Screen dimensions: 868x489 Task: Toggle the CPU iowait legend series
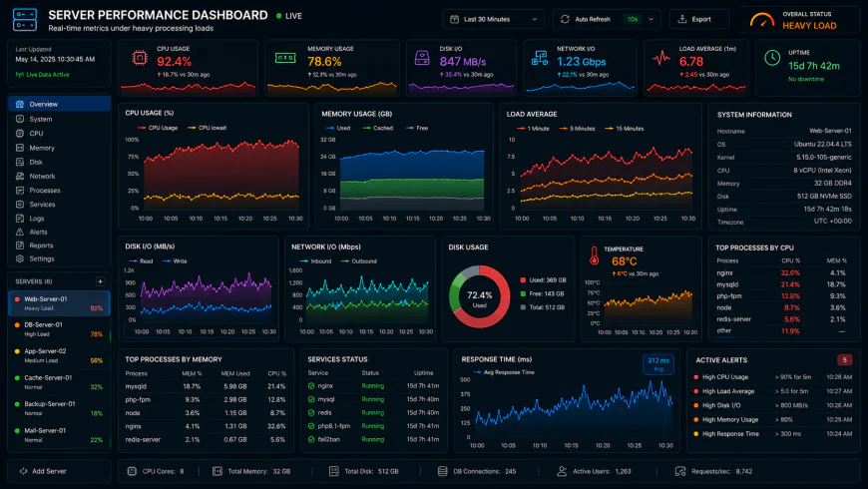[208, 128]
